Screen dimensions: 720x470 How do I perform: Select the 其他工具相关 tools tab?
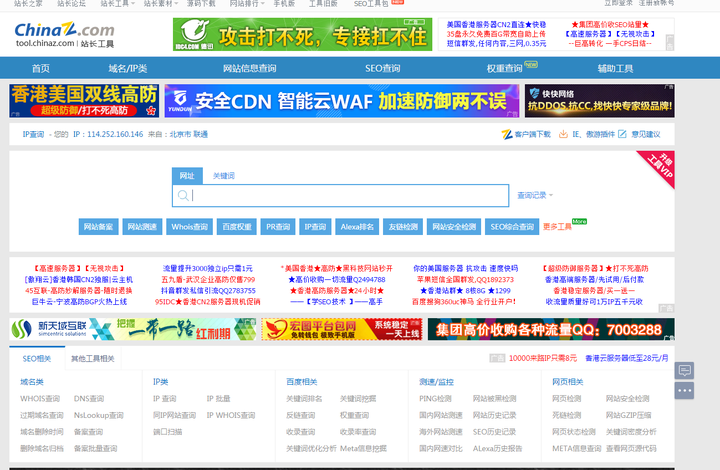click(x=93, y=358)
